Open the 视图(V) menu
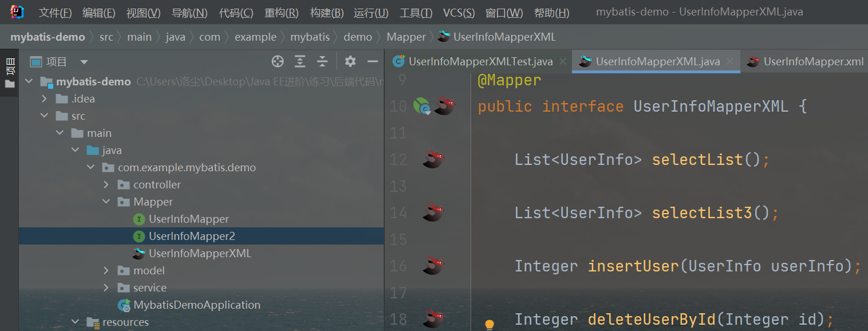The height and width of the screenshot is (331, 868). pos(143,13)
